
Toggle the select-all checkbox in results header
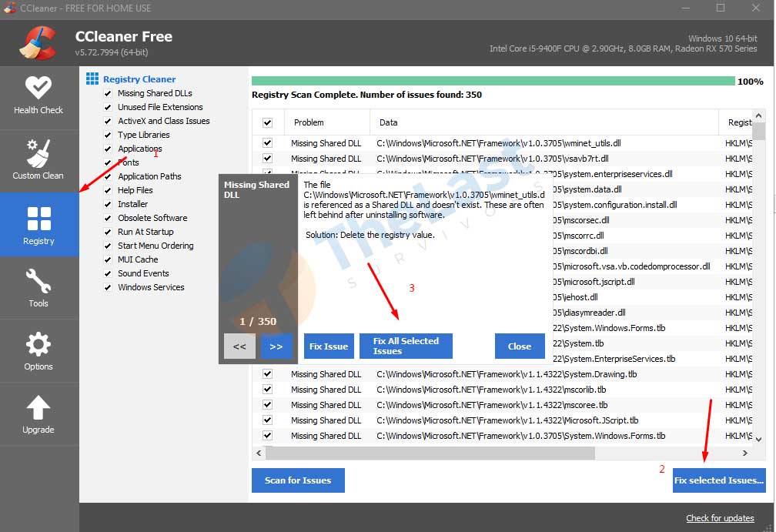(267, 122)
